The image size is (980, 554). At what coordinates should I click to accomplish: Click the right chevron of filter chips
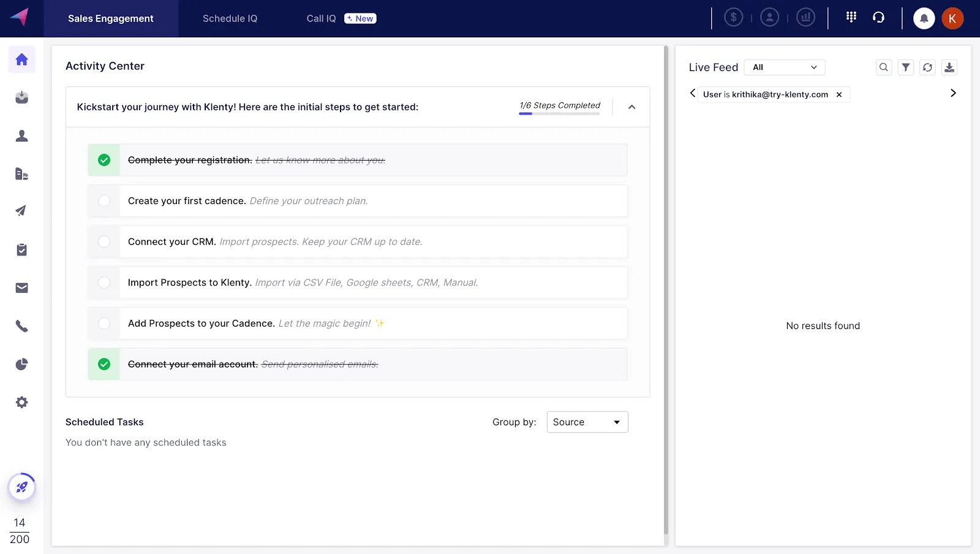(953, 93)
